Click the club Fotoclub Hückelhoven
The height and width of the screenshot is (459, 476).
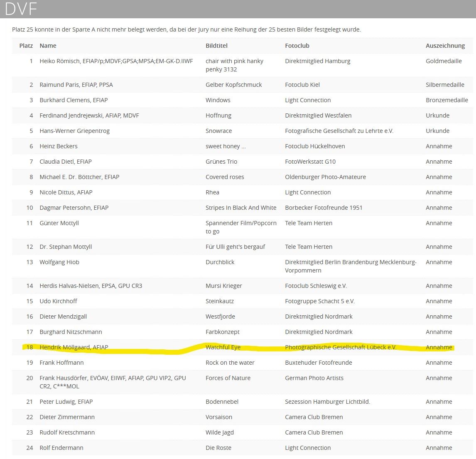tap(315, 146)
